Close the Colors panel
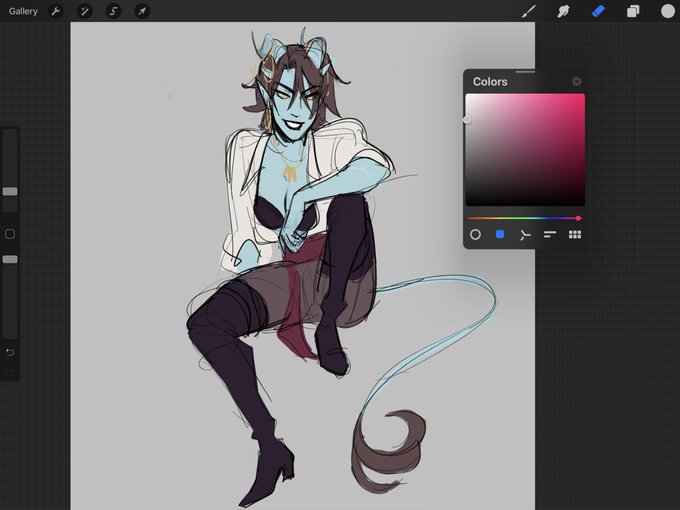The height and width of the screenshot is (510, 680). click(x=576, y=82)
